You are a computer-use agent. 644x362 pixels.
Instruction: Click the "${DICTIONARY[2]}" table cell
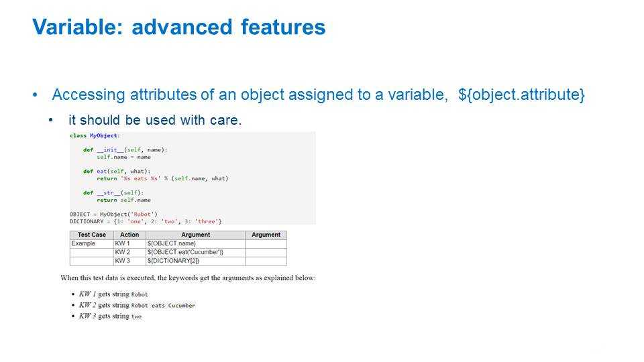pyautogui.click(x=173, y=261)
